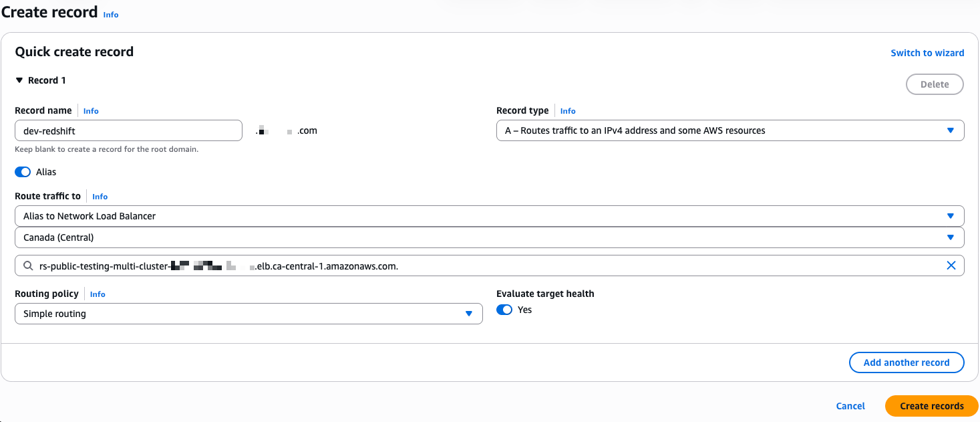The image size is (980, 422).
Task: Toggle the Alias switch off
Action: (x=23, y=172)
